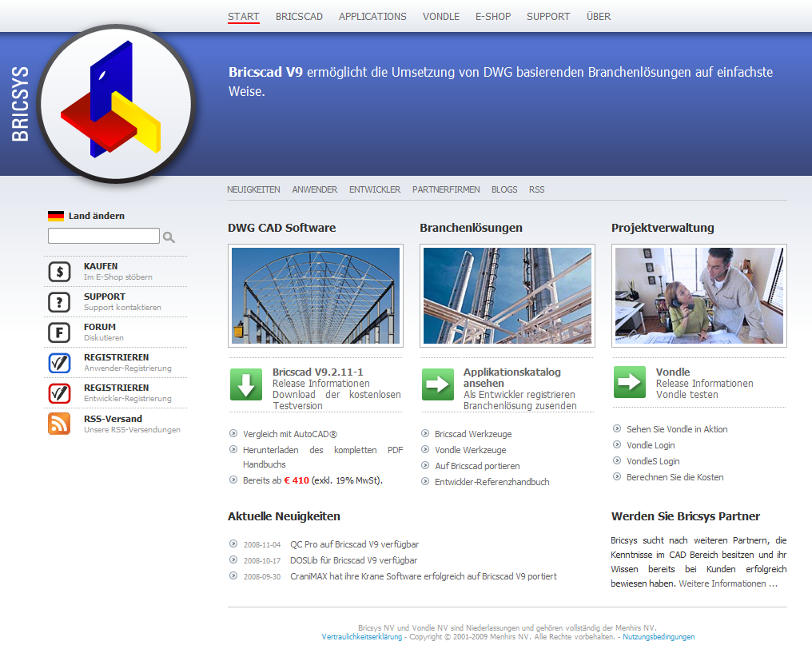812x657 pixels.
Task: Click Als Entwickler registrieren link
Action: click(519, 395)
